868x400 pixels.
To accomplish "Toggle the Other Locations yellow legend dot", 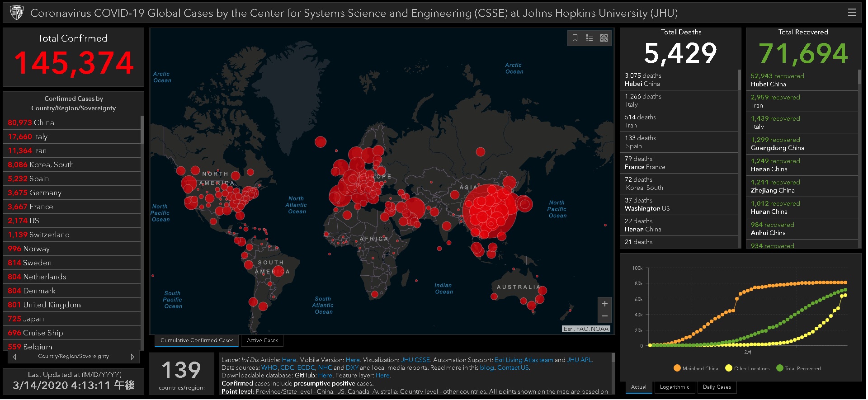I will point(728,368).
